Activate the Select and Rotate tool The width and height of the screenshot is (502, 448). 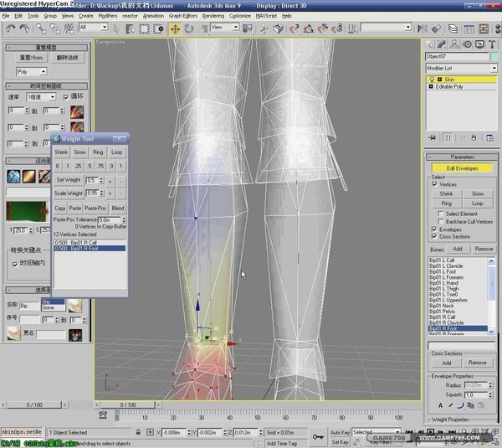[x=189, y=29]
